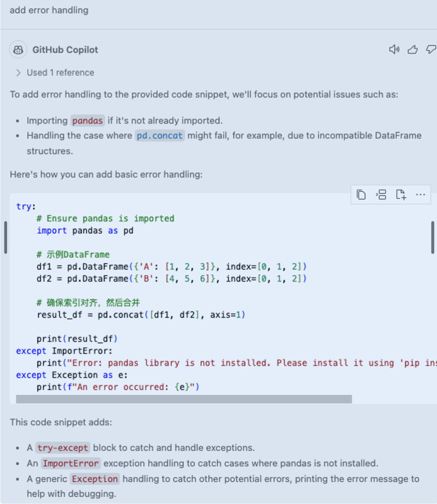Screen dimensions: 437x504
Task: Click the ImportError inline code tag
Action: [71, 463]
